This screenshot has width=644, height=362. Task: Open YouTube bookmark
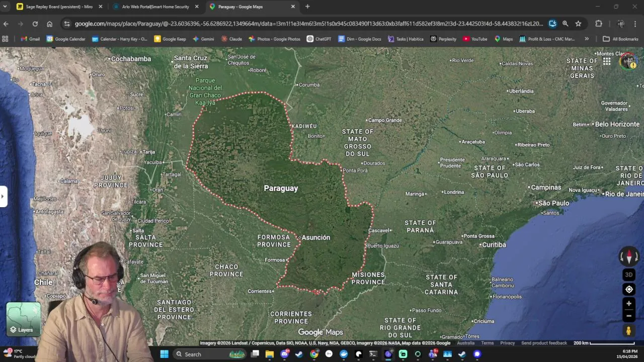(x=475, y=39)
